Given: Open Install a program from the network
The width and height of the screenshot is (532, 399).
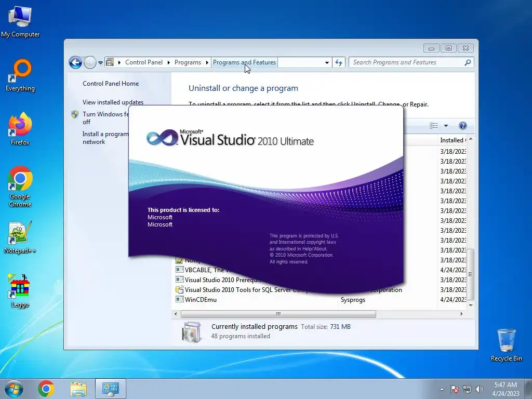Looking at the screenshot, I should point(105,138).
